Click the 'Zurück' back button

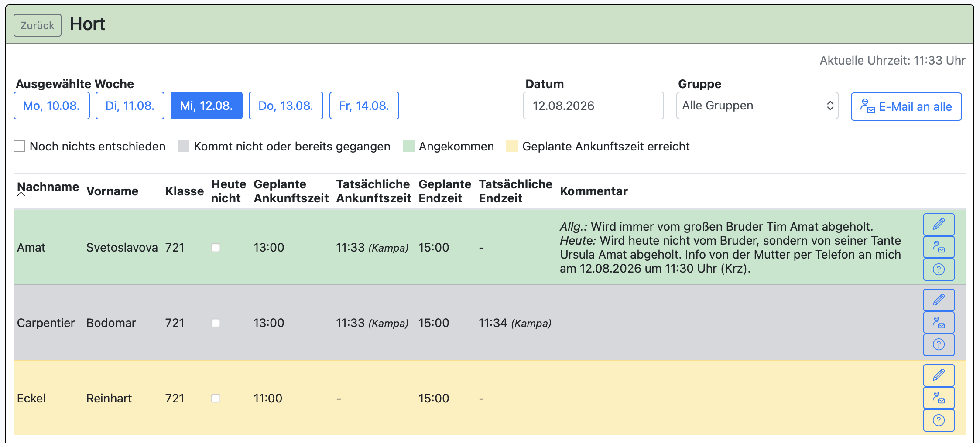click(38, 25)
